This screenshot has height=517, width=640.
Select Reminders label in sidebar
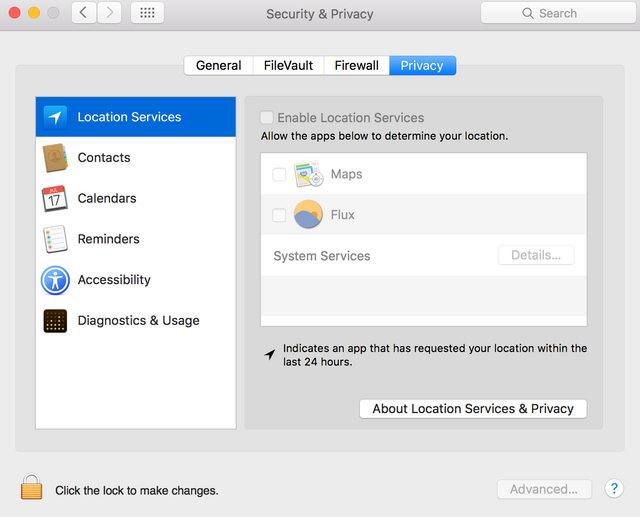(x=109, y=239)
